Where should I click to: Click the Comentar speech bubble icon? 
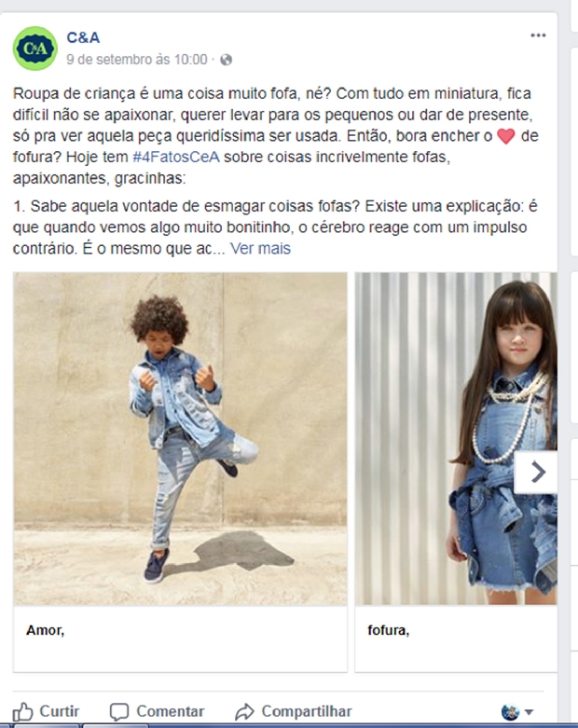pos(118,712)
